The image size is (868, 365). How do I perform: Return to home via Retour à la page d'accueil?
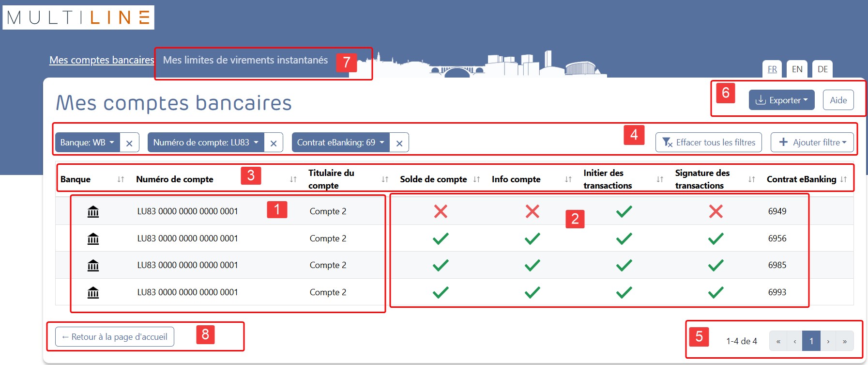[115, 337]
